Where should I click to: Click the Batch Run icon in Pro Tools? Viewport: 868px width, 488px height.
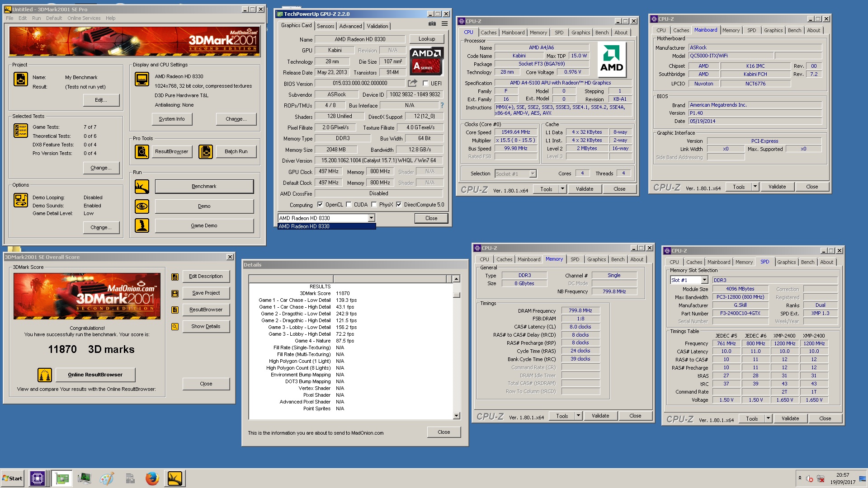(x=206, y=151)
